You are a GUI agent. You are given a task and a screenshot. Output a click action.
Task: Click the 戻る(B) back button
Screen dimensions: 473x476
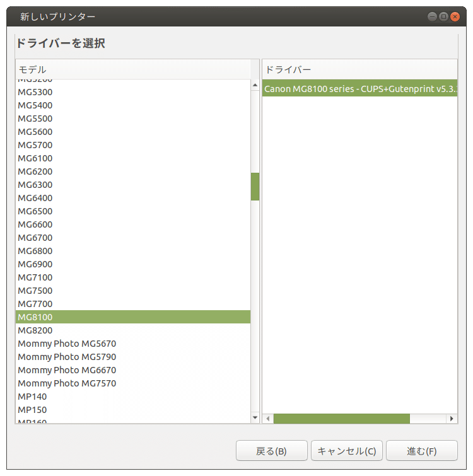click(271, 451)
